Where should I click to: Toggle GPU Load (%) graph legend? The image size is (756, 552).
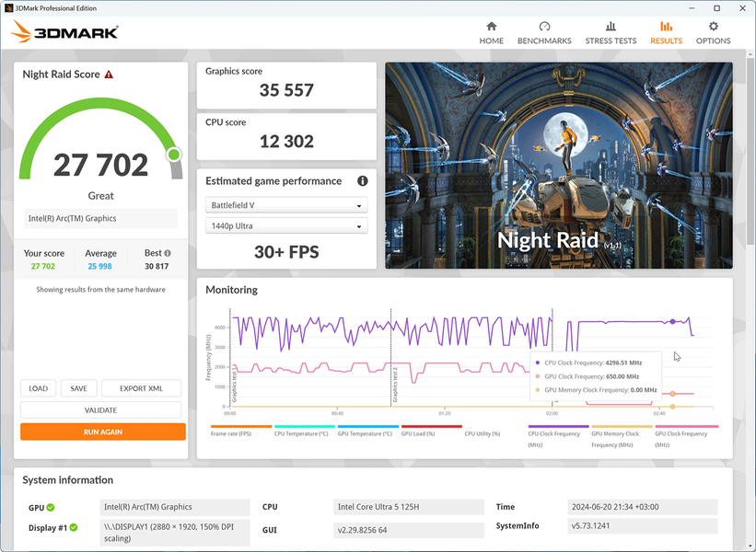(432, 431)
